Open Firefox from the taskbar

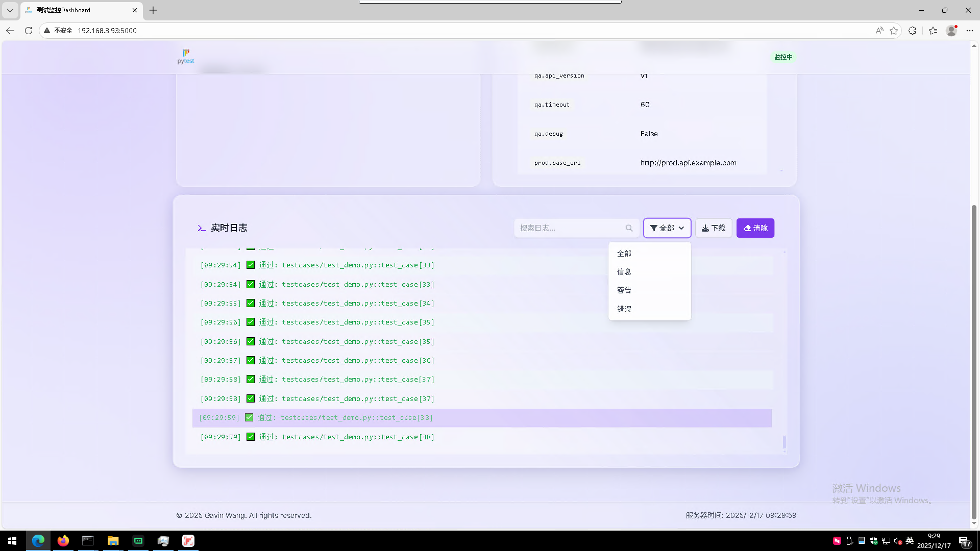(63, 541)
